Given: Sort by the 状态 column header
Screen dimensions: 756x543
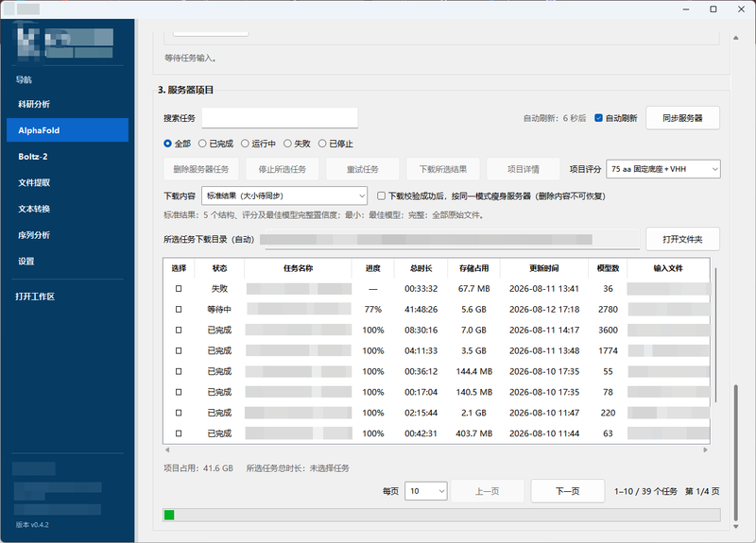Looking at the screenshot, I should (x=219, y=268).
